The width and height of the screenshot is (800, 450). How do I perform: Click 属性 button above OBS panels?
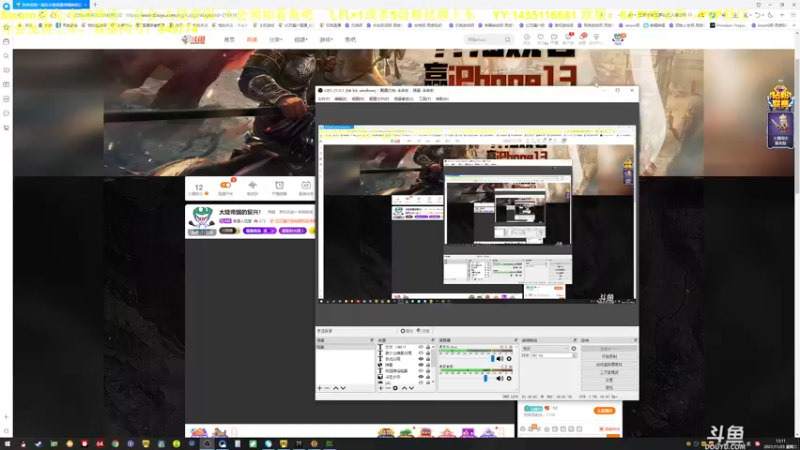click(407, 331)
